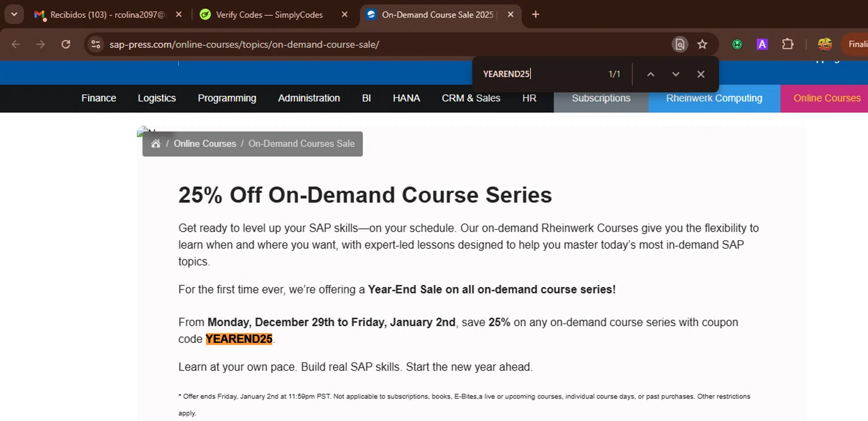Click the address bar URL
This screenshot has height=421, width=868.
click(x=244, y=45)
